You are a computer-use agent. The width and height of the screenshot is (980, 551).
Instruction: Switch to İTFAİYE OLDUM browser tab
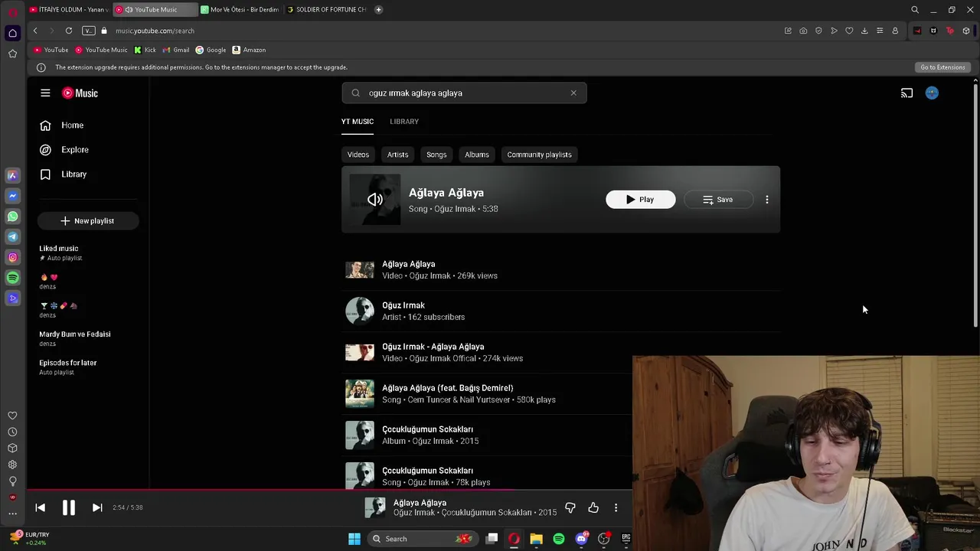click(69, 9)
